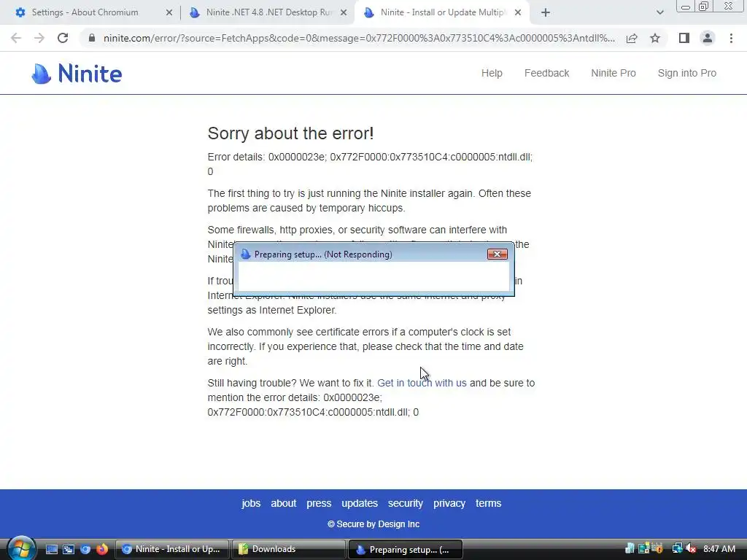This screenshot has width=747, height=560.
Task: Share this page using the share icon
Action: [632, 38]
